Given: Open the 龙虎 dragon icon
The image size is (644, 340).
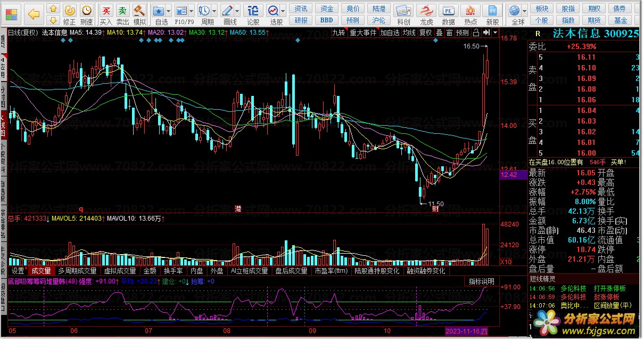Looking at the screenshot, I should tap(426, 14).
